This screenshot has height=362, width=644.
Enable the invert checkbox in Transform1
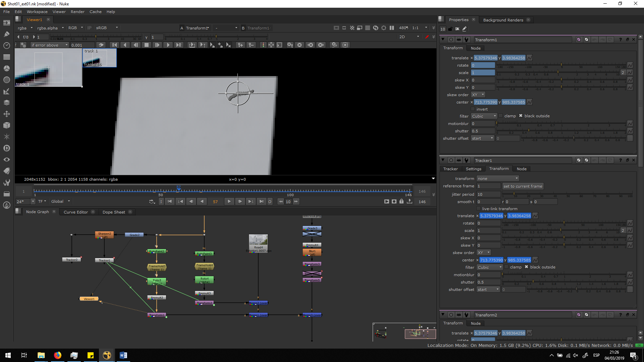[473, 109]
